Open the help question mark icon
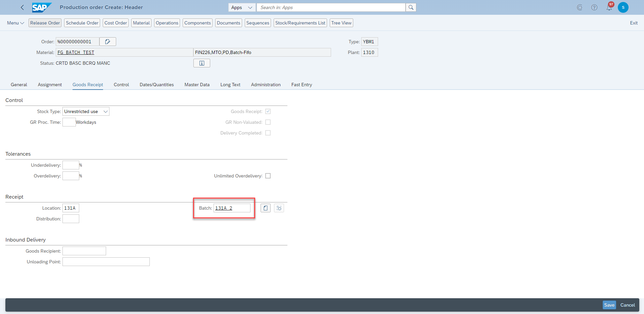Viewport: 644px width, 314px height. tap(594, 7)
